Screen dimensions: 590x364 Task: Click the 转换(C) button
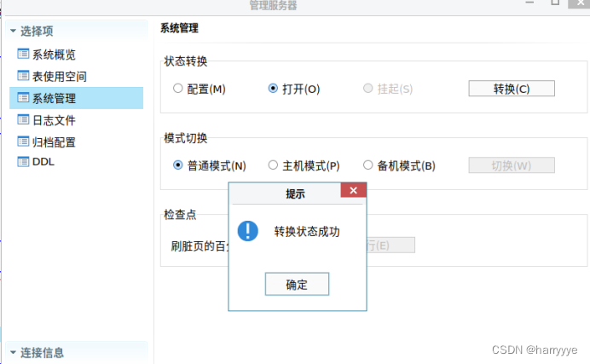(x=512, y=89)
